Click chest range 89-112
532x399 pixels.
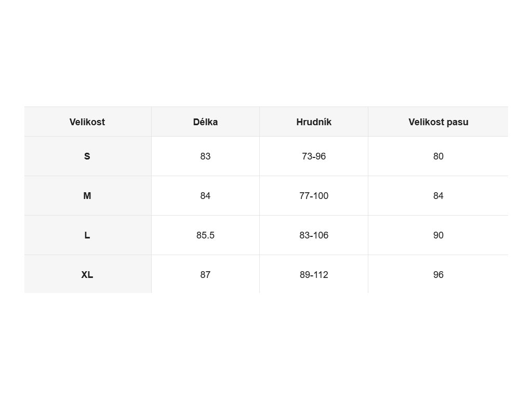314,275
